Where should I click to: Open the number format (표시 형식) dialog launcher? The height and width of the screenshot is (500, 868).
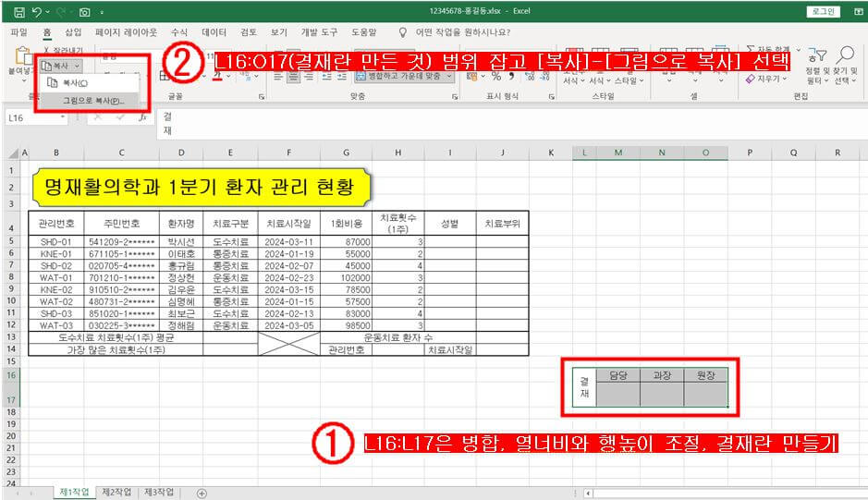pyautogui.click(x=552, y=97)
